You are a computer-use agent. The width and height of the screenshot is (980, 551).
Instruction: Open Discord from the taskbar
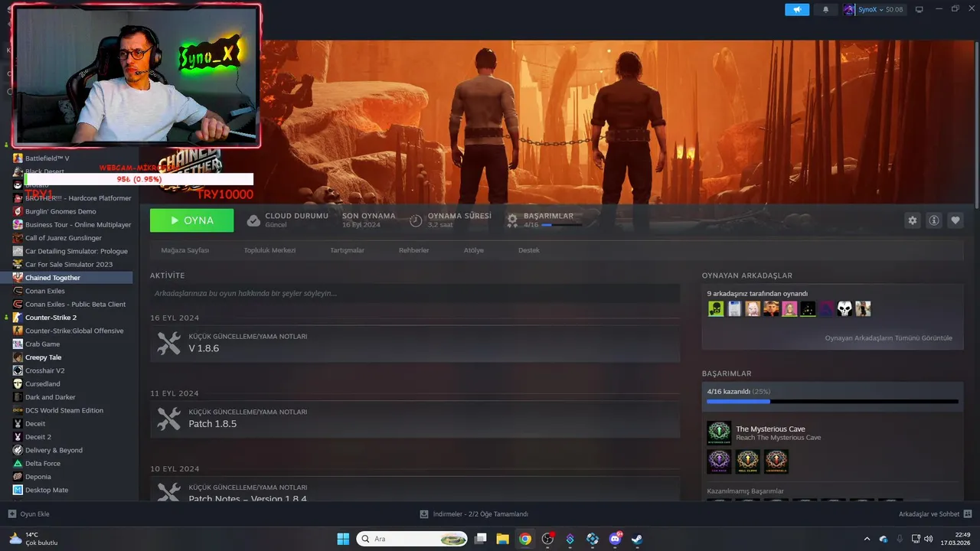pos(615,539)
